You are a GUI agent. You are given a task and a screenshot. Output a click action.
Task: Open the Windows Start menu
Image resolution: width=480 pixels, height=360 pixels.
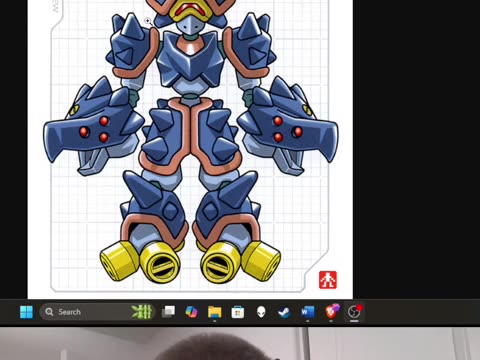pyautogui.click(x=26, y=312)
